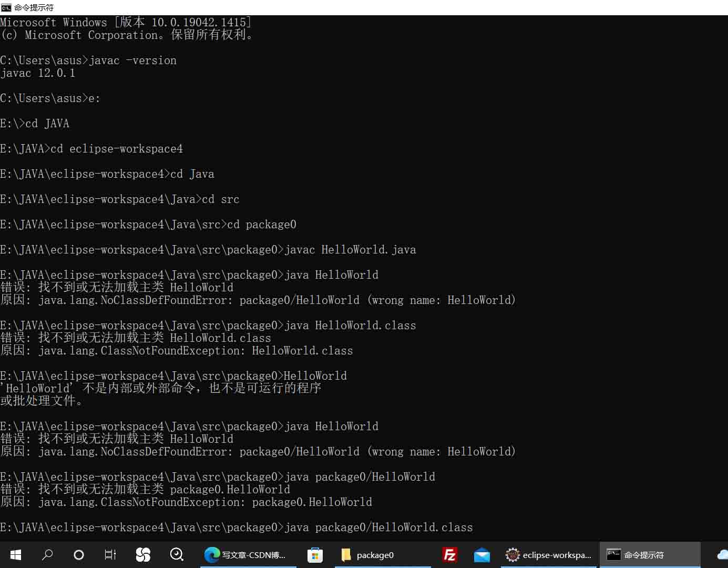
Task: Click the 'C:\Users\asus>e:' command line
Action: [x=50, y=98]
